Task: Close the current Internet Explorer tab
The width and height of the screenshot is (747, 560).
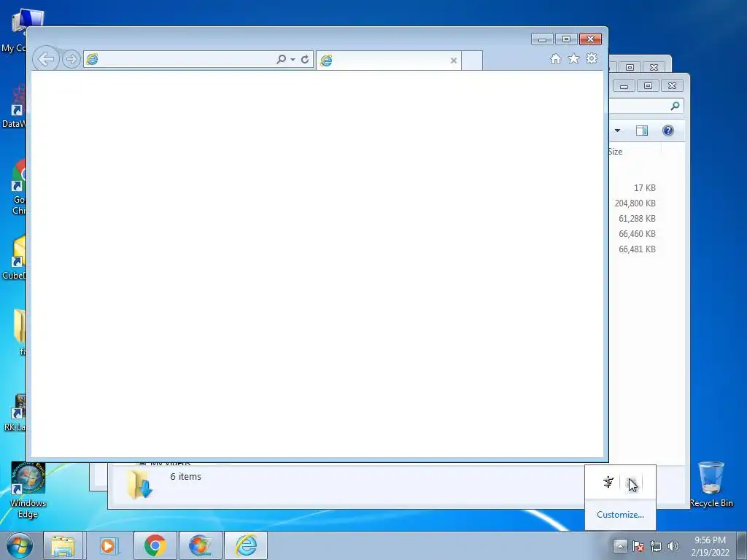Action: click(x=454, y=61)
